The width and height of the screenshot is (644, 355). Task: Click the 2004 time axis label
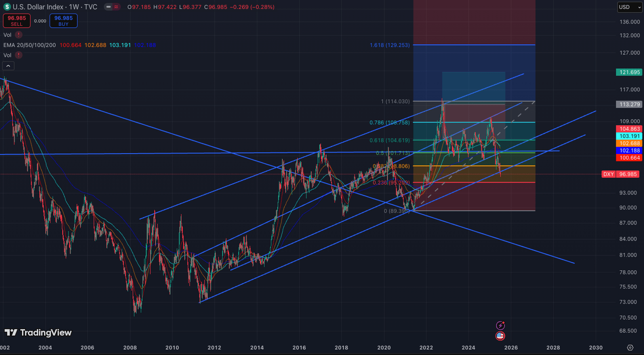click(45, 348)
